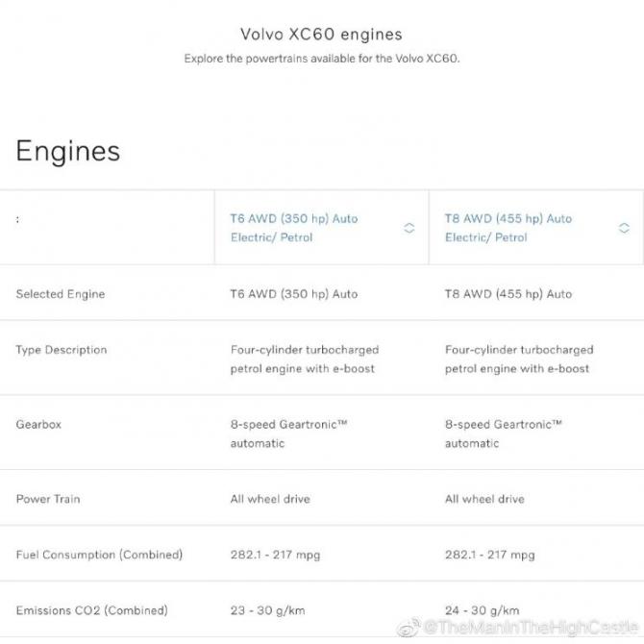Click the Volvo XC60 engines page title
Screen dimensions: 644x644
321,36
